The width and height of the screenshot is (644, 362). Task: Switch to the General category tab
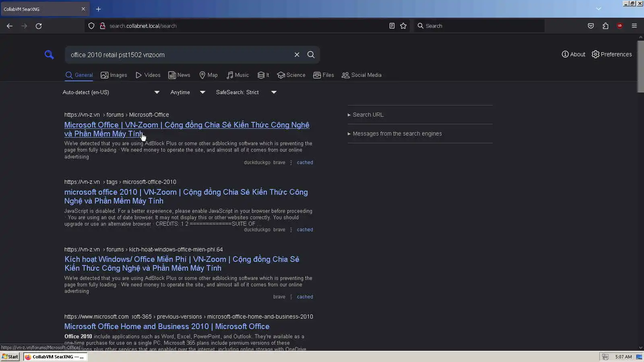pos(79,75)
